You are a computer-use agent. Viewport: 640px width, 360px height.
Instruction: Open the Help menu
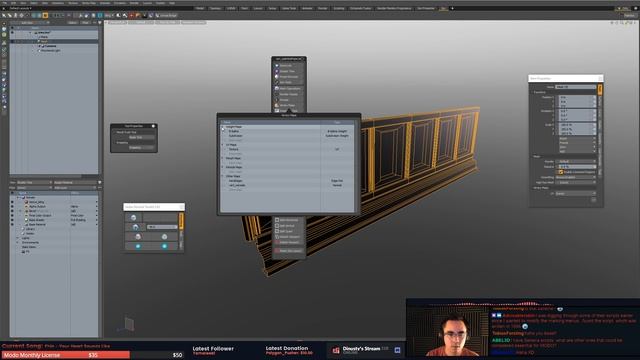tap(172, 3)
